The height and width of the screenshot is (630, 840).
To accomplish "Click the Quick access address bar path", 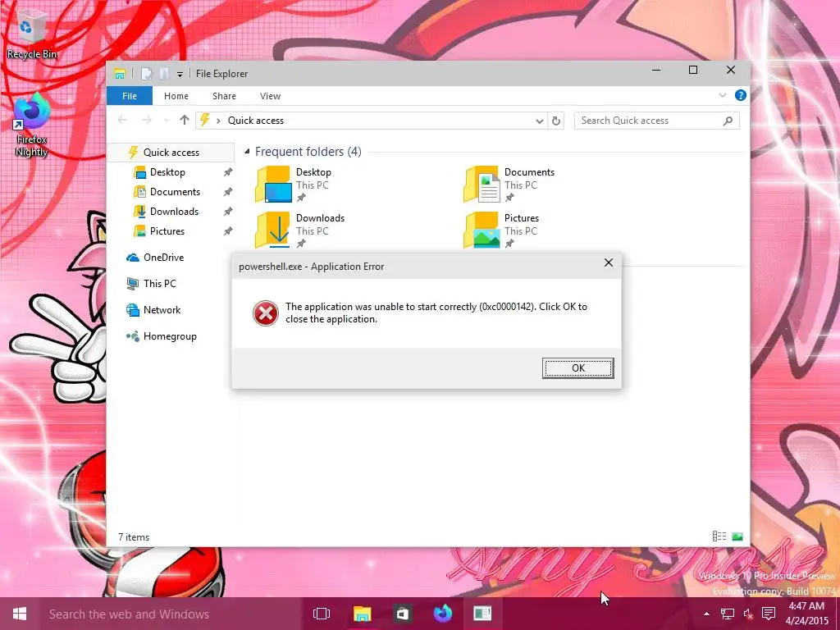I will point(256,121).
